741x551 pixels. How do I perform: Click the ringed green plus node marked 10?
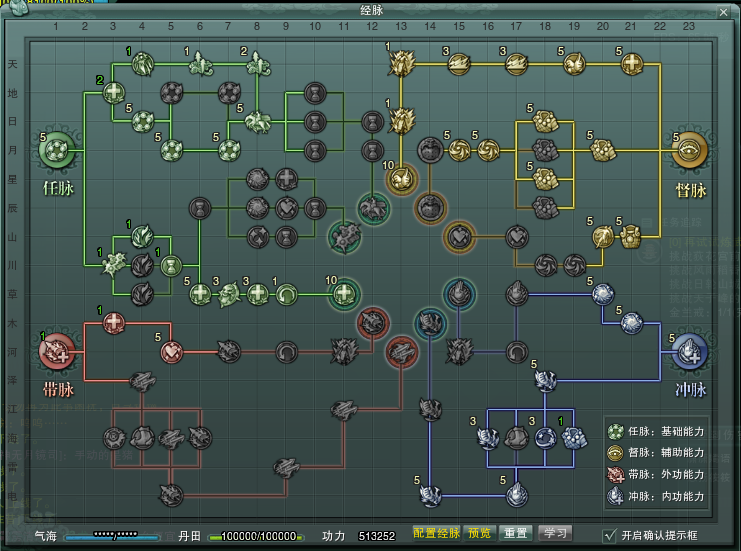tap(344, 294)
